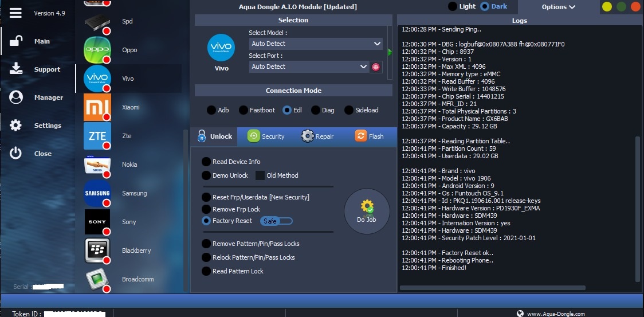Select the Broadcomm chip icon

(97, 279)
